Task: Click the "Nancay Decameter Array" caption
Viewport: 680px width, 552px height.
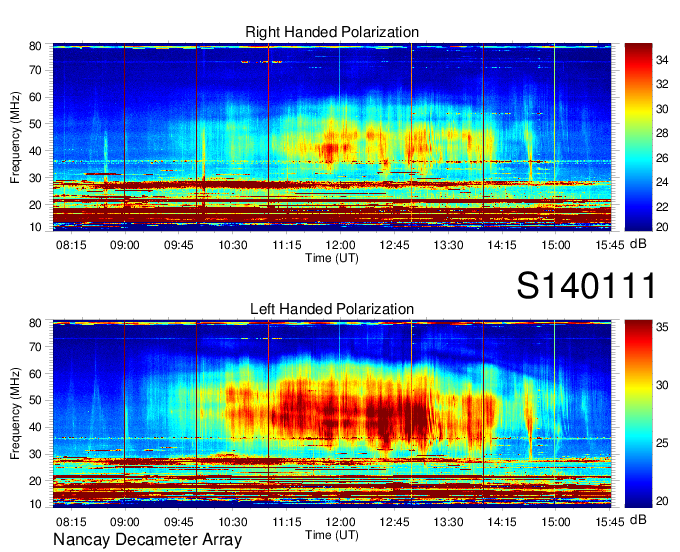Action: (x=147, y=540)
